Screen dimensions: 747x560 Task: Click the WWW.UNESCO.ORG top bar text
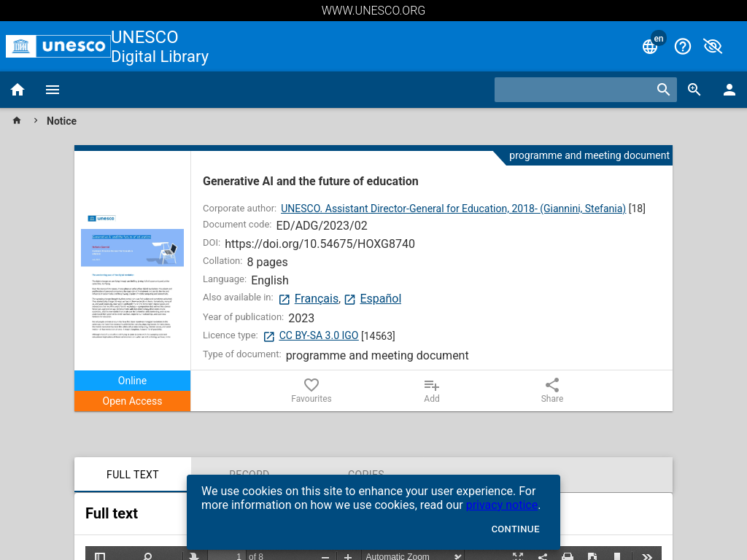pyautogui.click(x=373, y=10)
